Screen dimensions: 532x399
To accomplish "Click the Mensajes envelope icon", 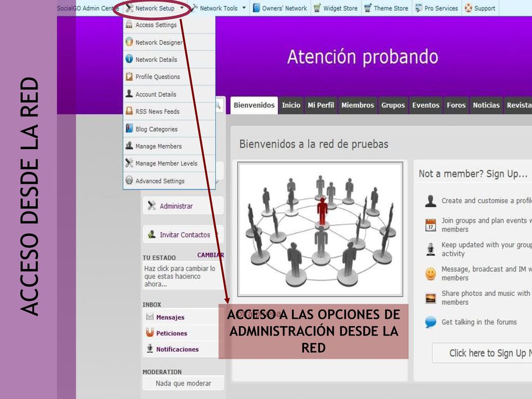I will coord(150,316).
